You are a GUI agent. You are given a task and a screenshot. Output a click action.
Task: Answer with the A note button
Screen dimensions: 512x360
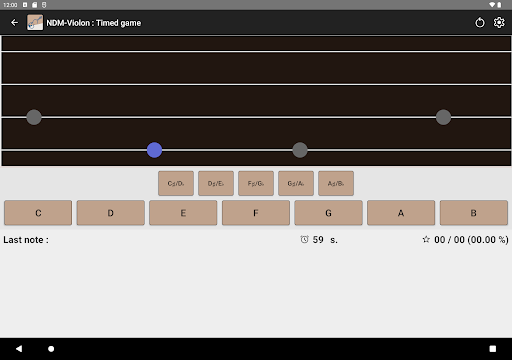tap(401, 213)
